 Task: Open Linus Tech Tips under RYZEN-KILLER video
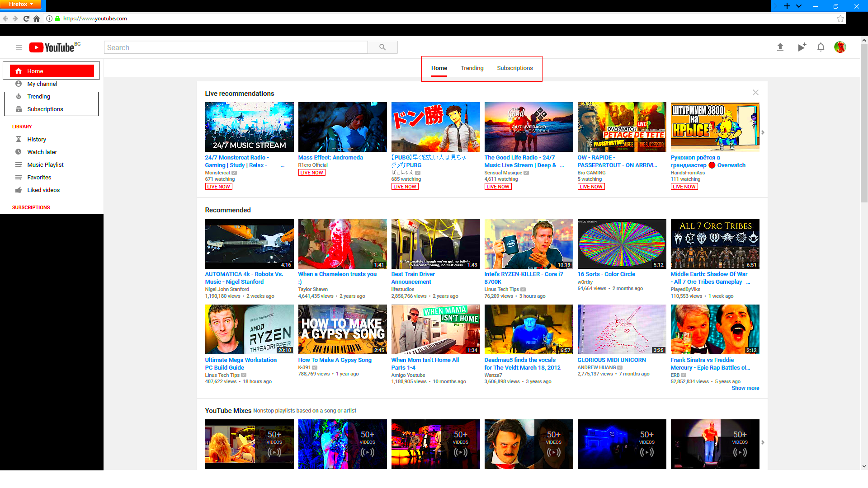501,290
